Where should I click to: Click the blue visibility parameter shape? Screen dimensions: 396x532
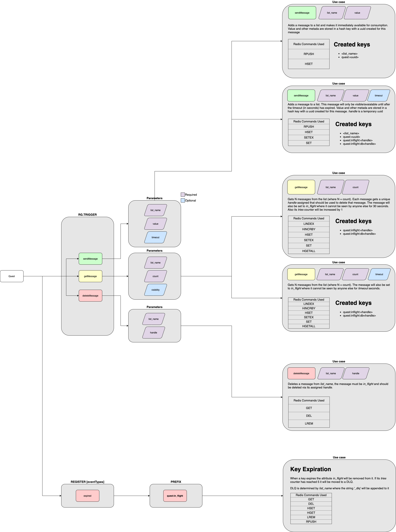click(155, 290)
